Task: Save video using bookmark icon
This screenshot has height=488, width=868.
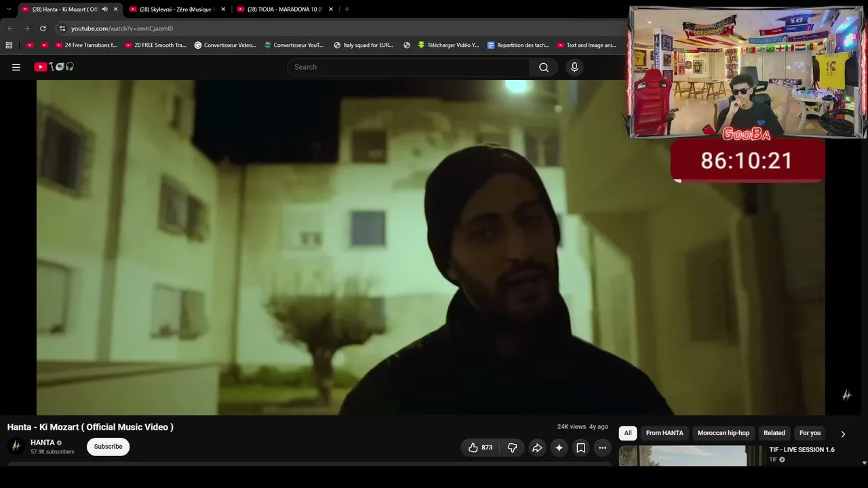Action: click(580, 447)
